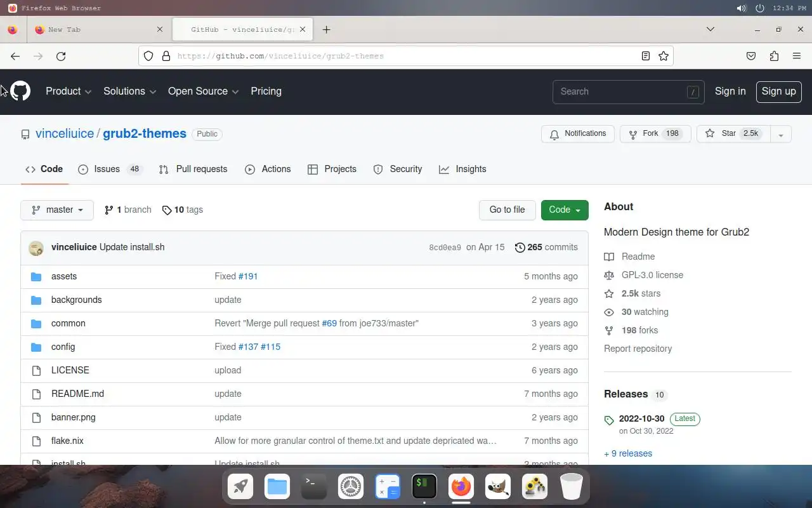Click the shield tracking protection icon
This screenshot has height=508, width=812.
tap(148, 56)
